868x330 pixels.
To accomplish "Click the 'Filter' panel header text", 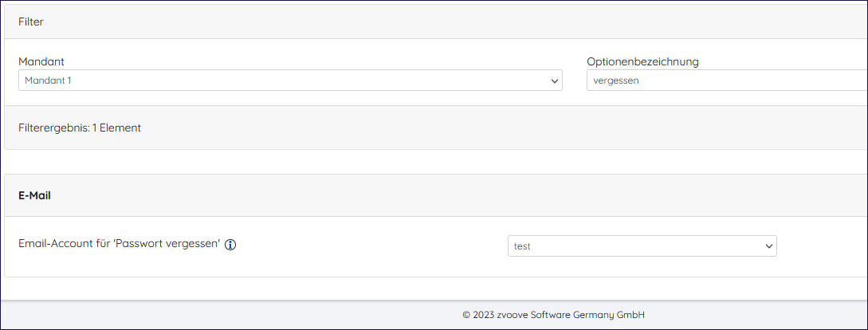I will [x=31, y=22].
